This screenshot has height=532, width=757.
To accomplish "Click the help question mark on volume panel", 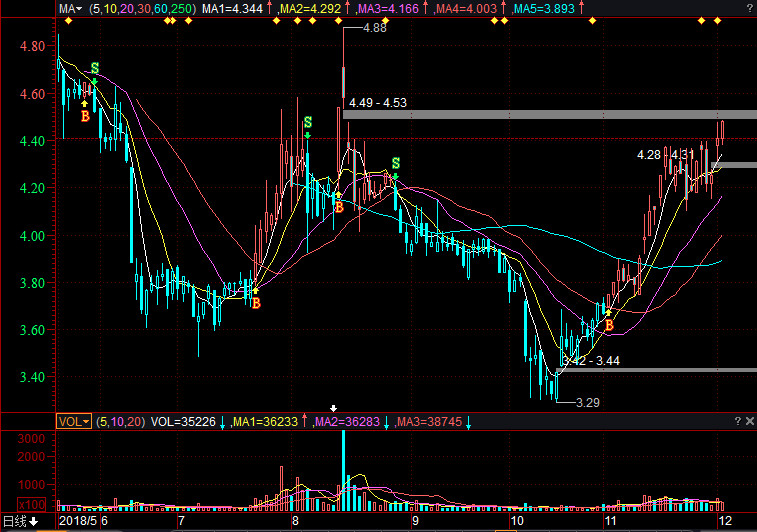I will coord(736,423).
